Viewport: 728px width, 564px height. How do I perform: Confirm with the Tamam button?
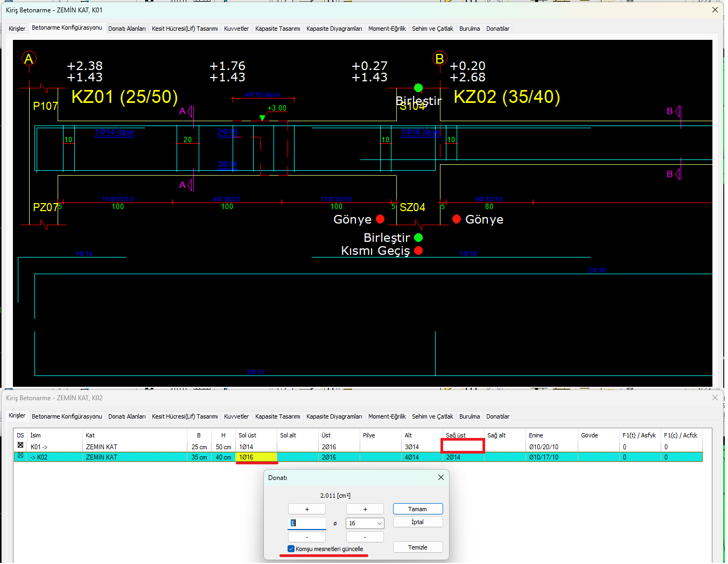click(x=417, y=509)
